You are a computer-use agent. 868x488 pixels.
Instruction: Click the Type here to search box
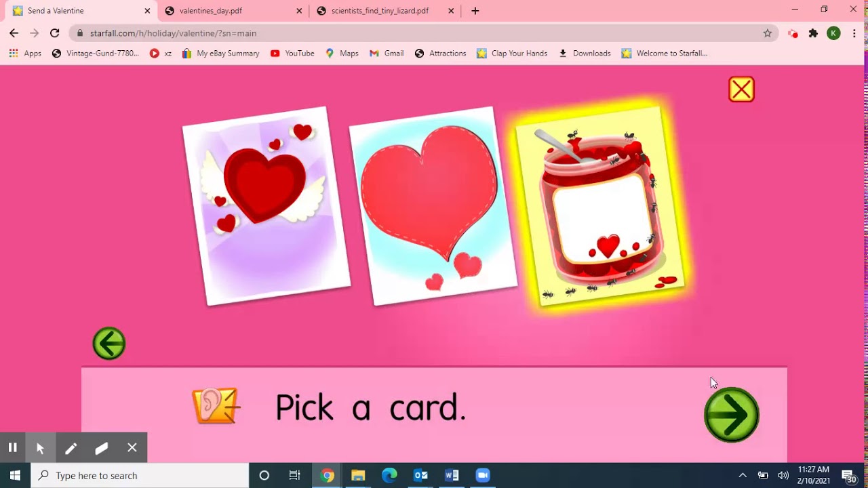click(x=140, y=475)
